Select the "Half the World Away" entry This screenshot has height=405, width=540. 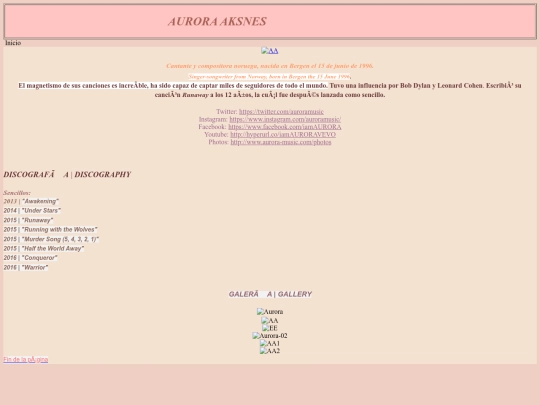pos(44,248)
